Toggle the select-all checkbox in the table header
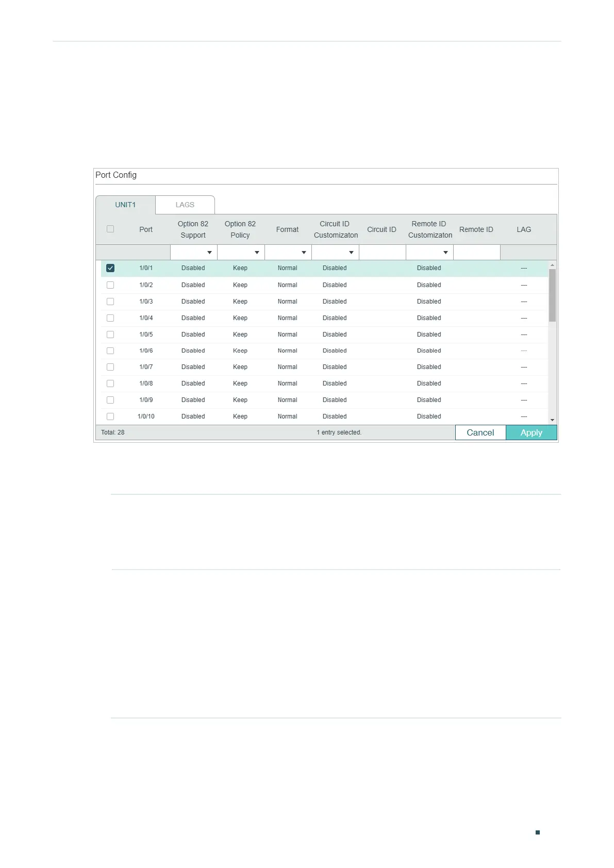This screenshot has width=614, height=868. click(x=110, y=229)
